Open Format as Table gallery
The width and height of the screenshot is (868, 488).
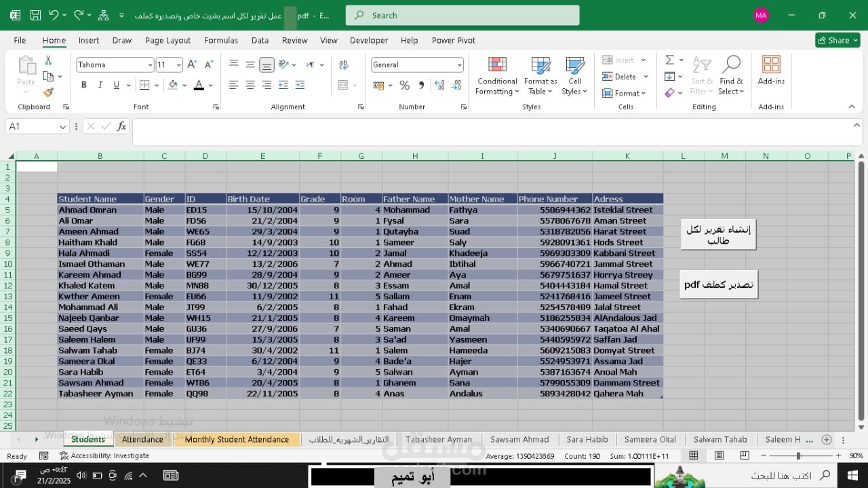(540, 76)
